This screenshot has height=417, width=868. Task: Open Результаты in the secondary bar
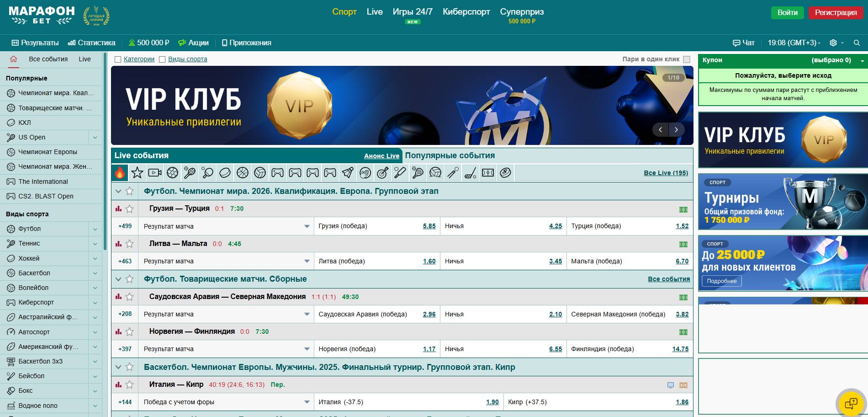35,43
